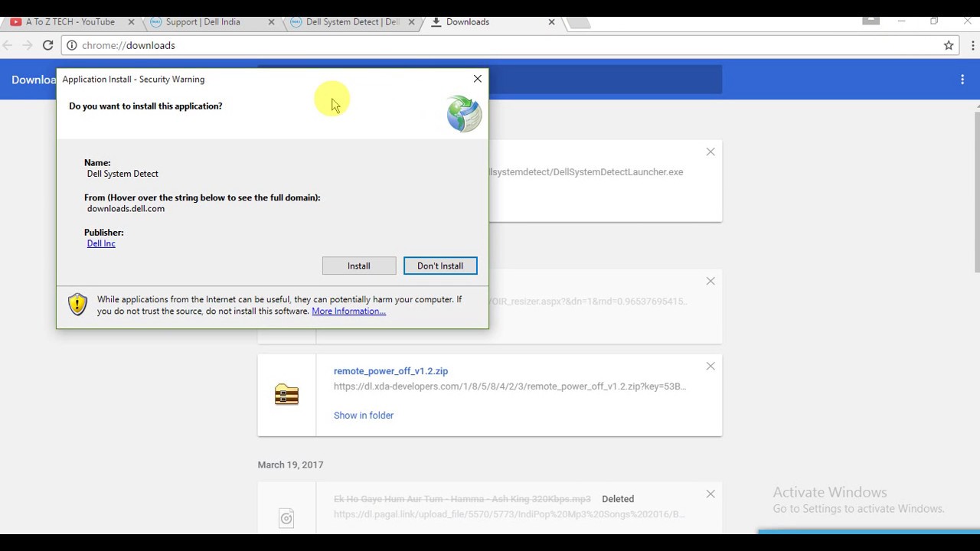Image resolution: width=980 pixels, height=551 pixels.
Task: Click the browser back arrow
Action: [x=8, y=45]
